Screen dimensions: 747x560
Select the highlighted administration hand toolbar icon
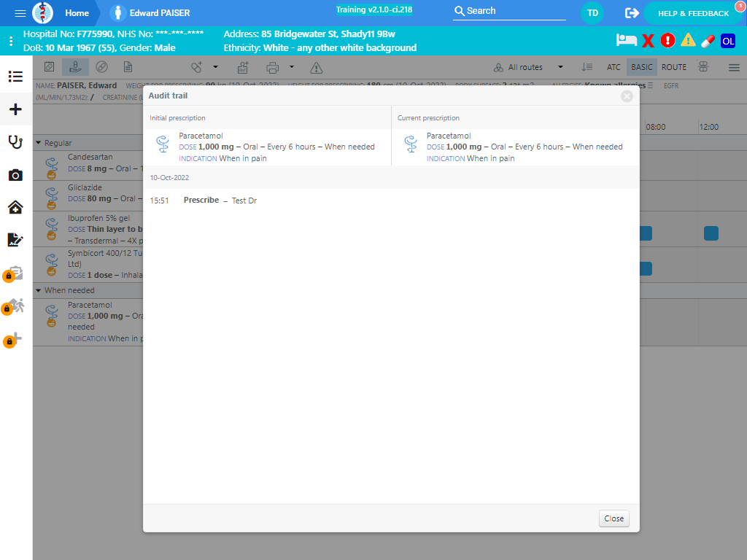point(75,67)
